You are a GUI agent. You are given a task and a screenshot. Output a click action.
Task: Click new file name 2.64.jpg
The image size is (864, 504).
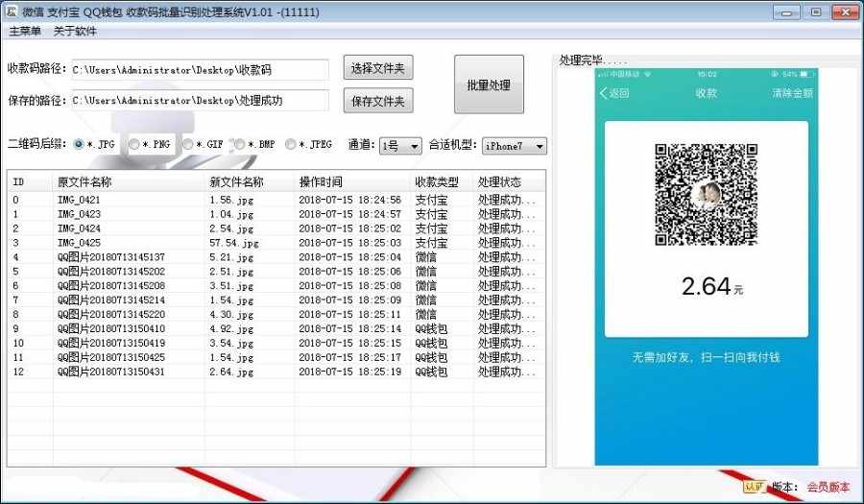(x=231, y=372)
